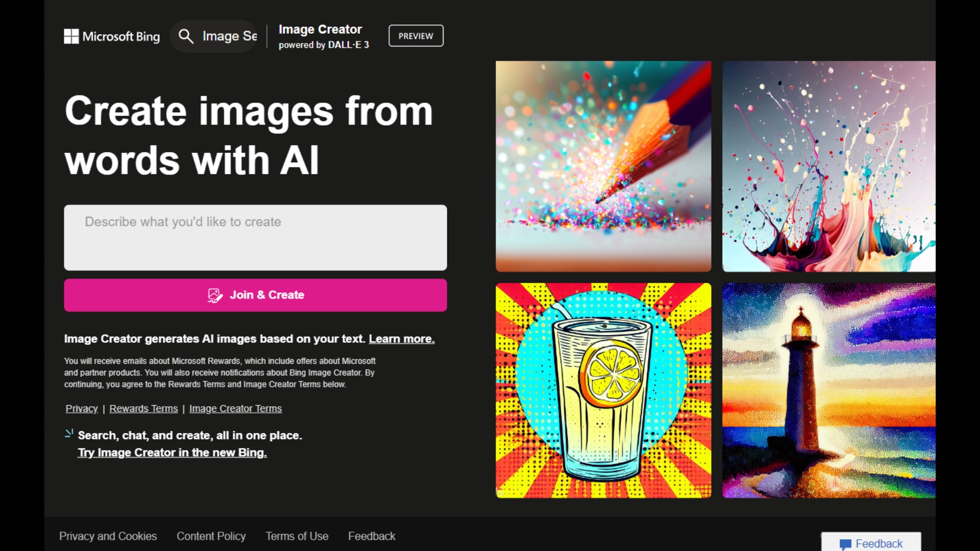Open the Content Policy footer link
980x551 pixels.
coord(211,536)
